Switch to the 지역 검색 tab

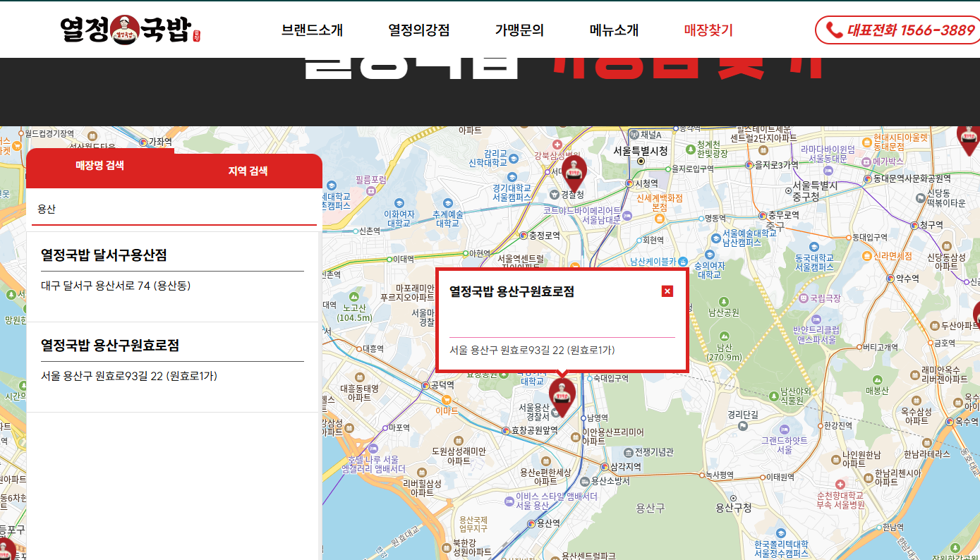pyautogui.click(x=248, y=171)
